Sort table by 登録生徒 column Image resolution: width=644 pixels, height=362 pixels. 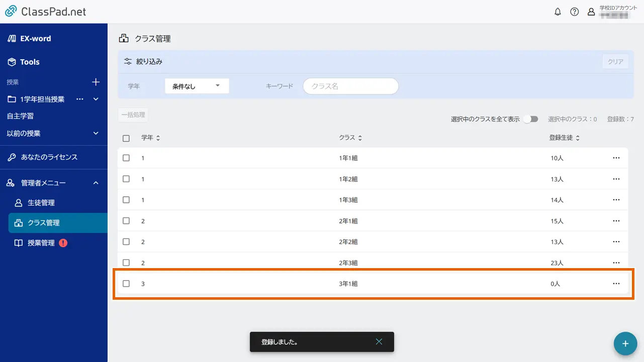pyautogui.click(x=565, y=138)
